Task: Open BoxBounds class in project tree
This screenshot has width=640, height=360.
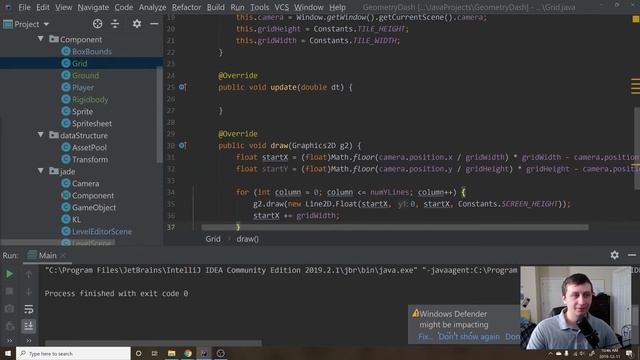Action: click(x=92, y=51)
